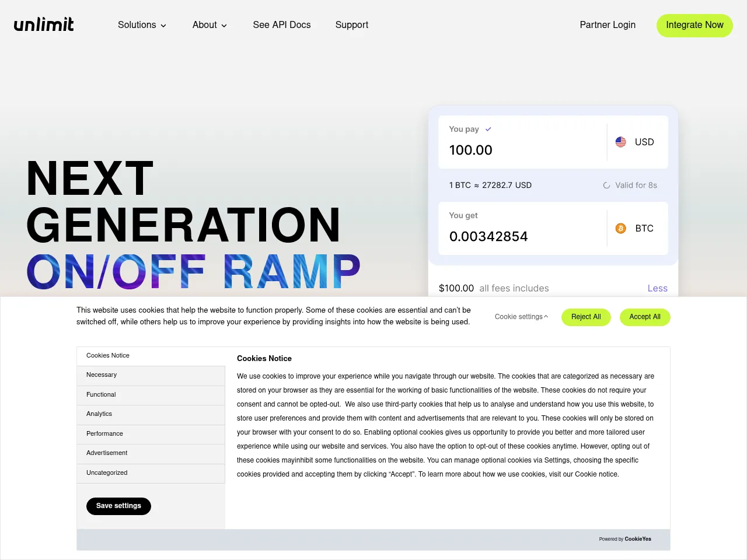747x560 pixels.
Task: Click the Save settings button
Action: coord(118,506)
